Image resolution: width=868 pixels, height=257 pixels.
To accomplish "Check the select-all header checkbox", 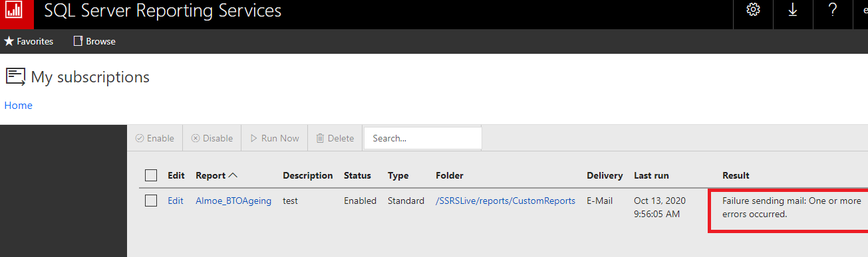I will click(151, 175).
